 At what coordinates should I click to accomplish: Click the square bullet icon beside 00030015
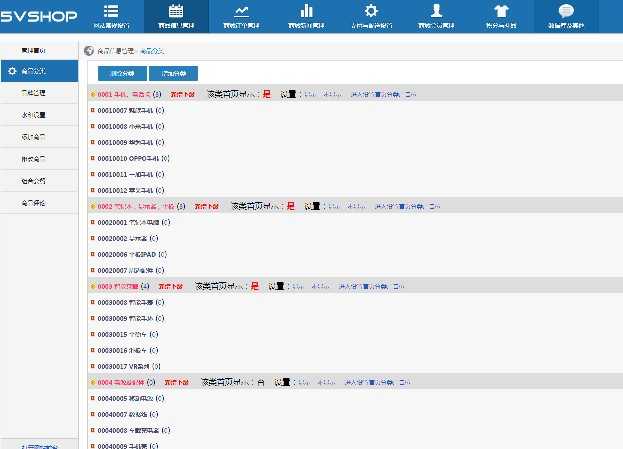point(93,335)
